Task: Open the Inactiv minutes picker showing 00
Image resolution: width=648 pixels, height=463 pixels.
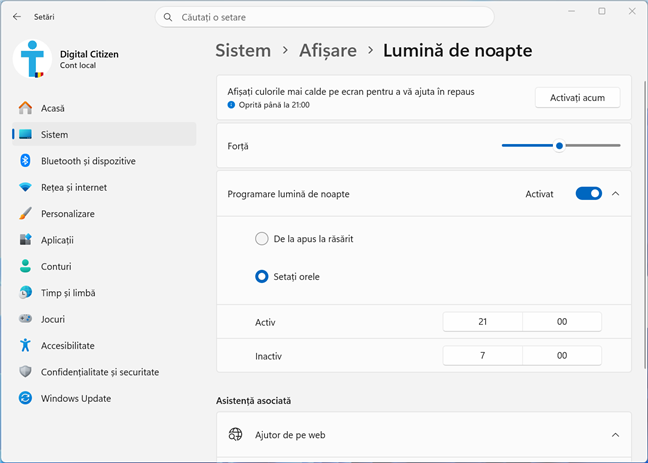Action: [562, 356]
